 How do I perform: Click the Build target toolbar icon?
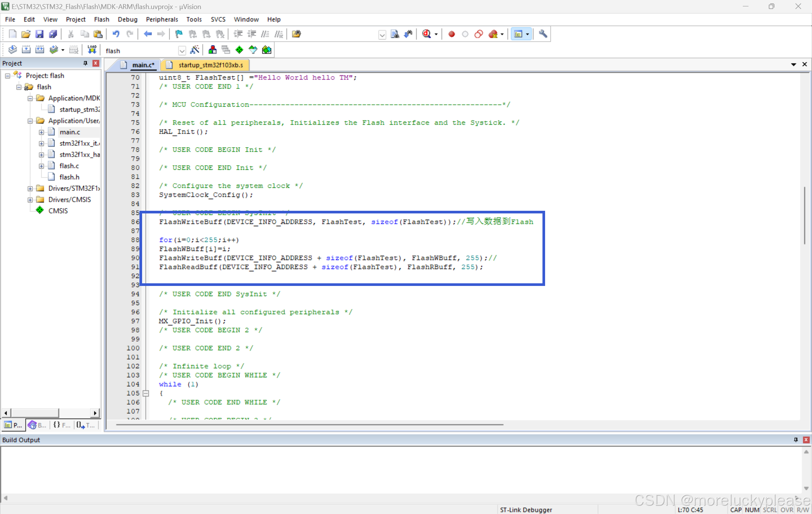pyautogui.click(x=26, y=50)
